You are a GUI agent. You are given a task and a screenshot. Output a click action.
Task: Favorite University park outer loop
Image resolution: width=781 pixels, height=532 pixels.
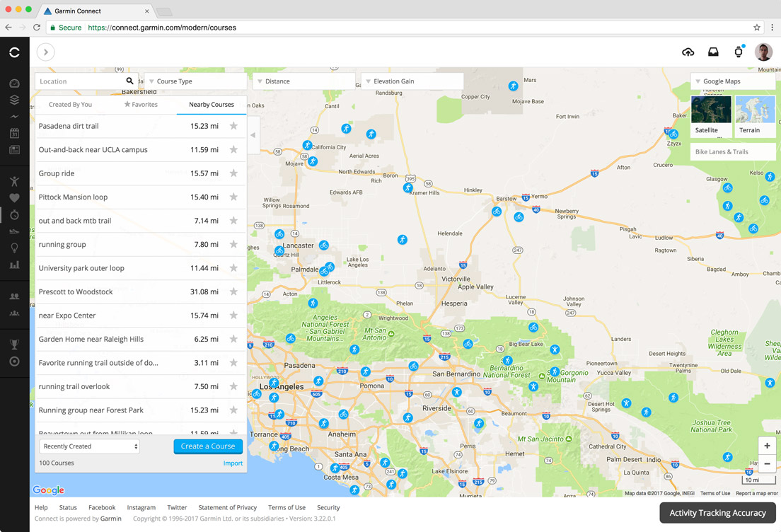click(233, 268)
